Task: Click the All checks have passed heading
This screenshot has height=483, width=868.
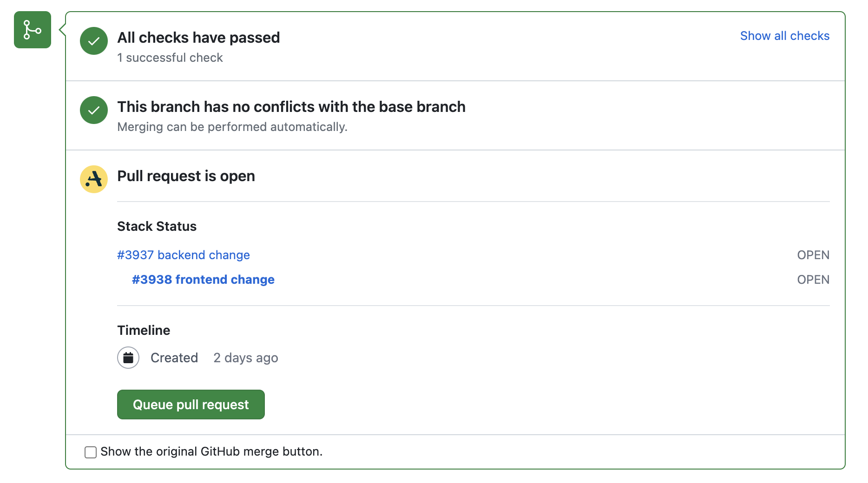Action: (x=198, y=38)
